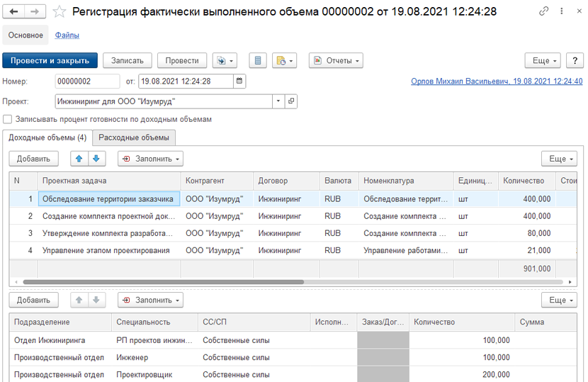Open create-based-on document icon dropdown
The width and height of the screenshot is (588, 382).
(x=225, y=60)
